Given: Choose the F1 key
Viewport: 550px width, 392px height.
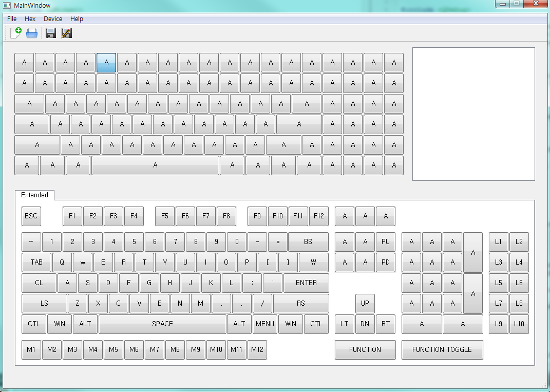Looking at the screenshot, I should tap(72, 216).
